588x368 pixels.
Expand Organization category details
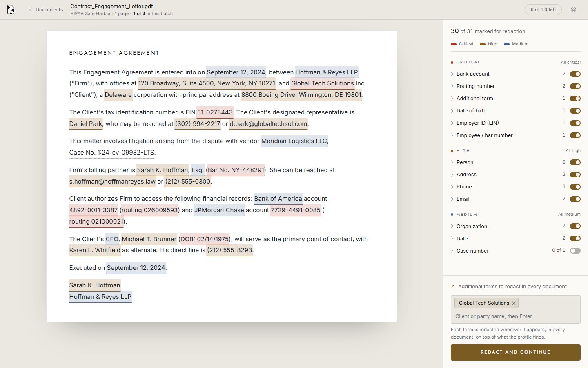click(452, 226)
